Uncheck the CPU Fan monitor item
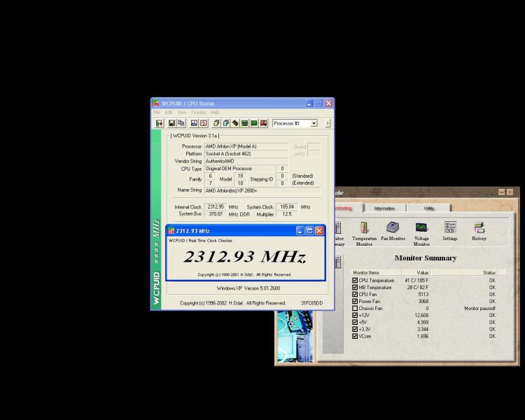 (x=355, y=295)
